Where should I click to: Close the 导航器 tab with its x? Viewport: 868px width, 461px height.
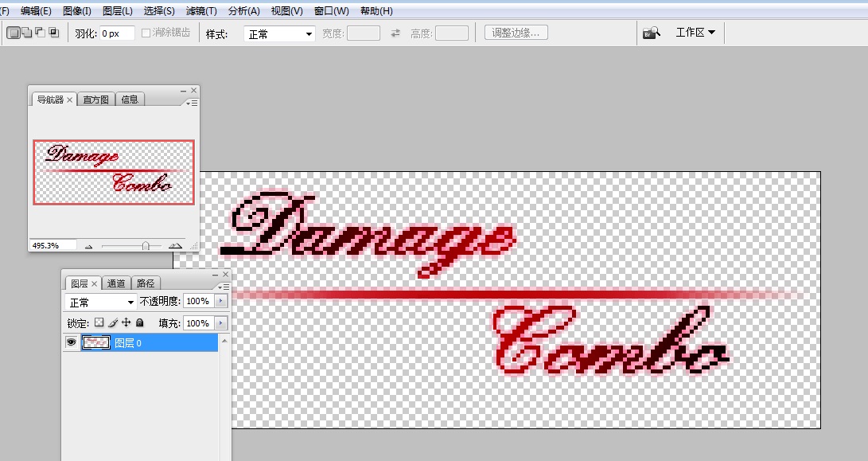click(70, 100)
